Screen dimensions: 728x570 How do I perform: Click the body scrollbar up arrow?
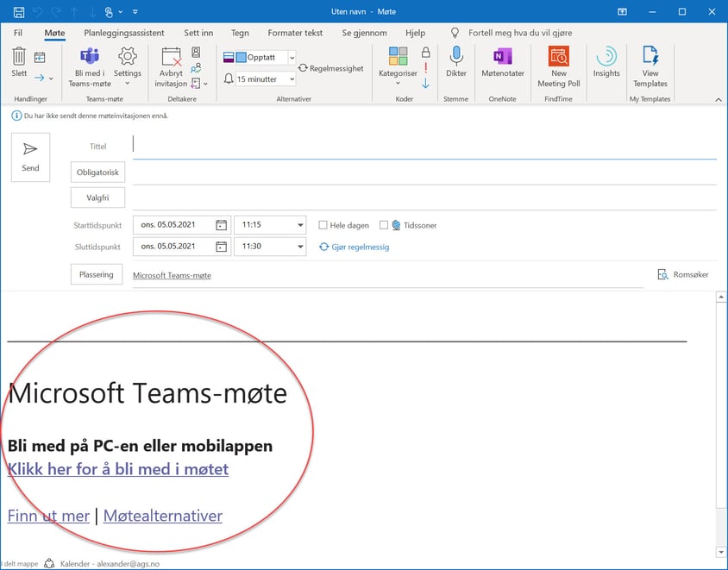(721, 297)
